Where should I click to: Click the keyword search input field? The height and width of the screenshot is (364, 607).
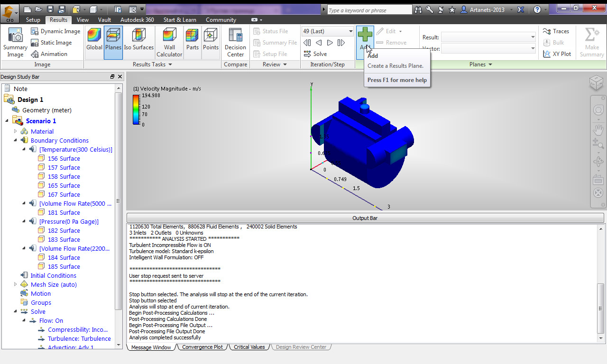(x=369, y=10)
